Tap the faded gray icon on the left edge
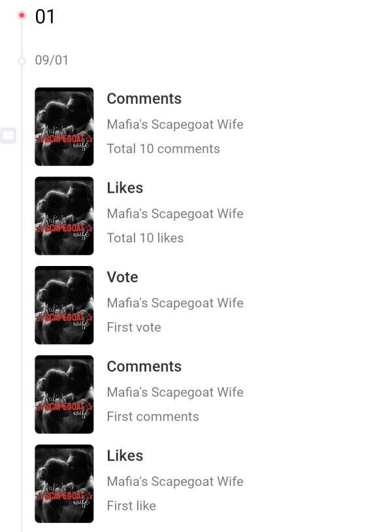Viewport: 392px width, 532px height. (8, 135)
